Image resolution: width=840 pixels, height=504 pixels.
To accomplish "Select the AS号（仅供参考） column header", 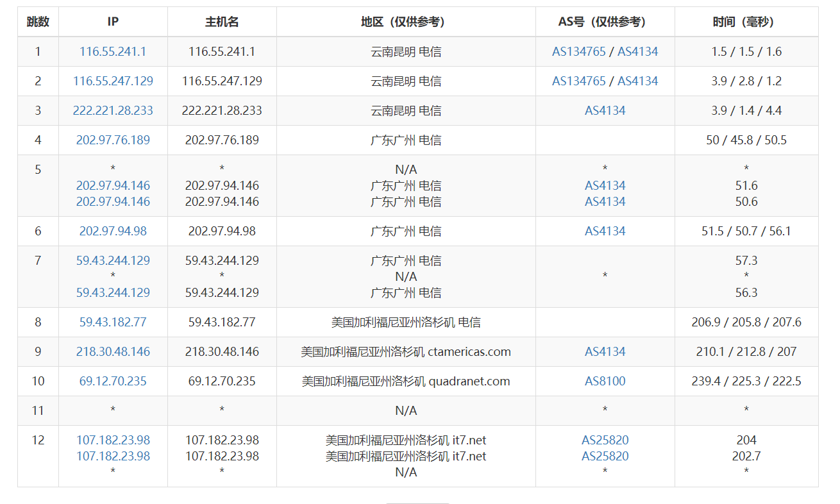I will [x=605, y=22].
